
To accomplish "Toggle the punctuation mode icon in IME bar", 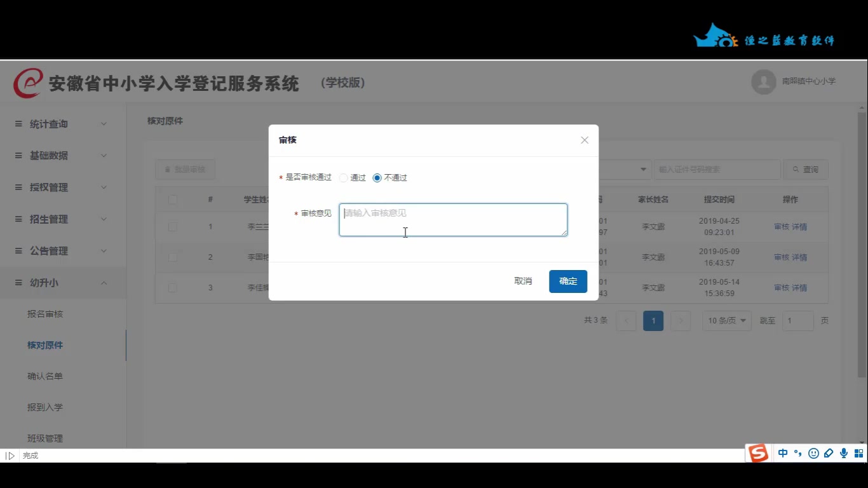I will click(798, 453).
